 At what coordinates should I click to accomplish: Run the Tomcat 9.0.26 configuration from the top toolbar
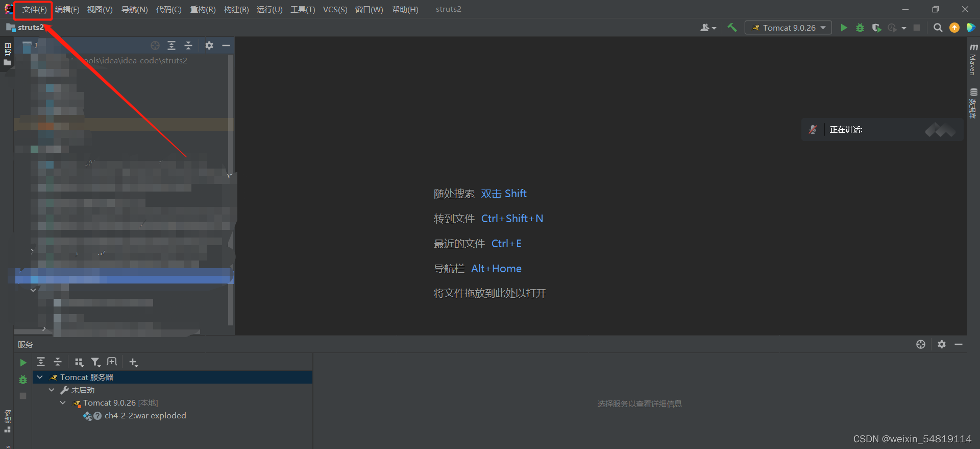click(x=844, y=28)
